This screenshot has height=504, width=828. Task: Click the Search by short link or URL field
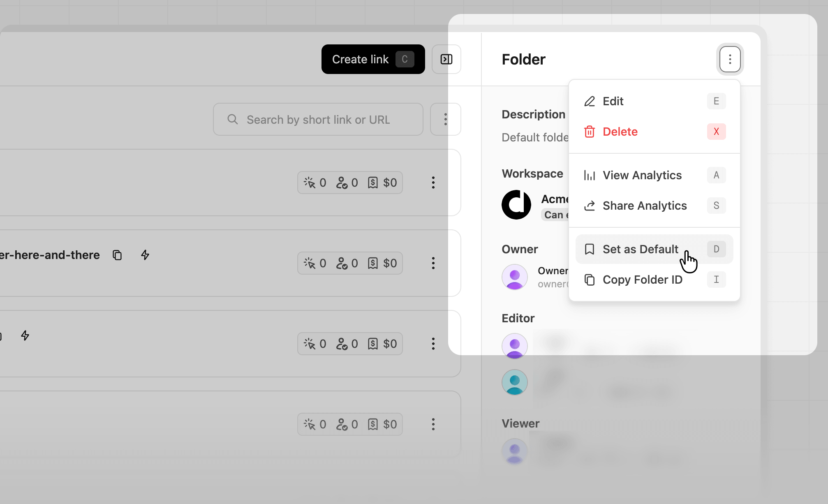[318, 119]
